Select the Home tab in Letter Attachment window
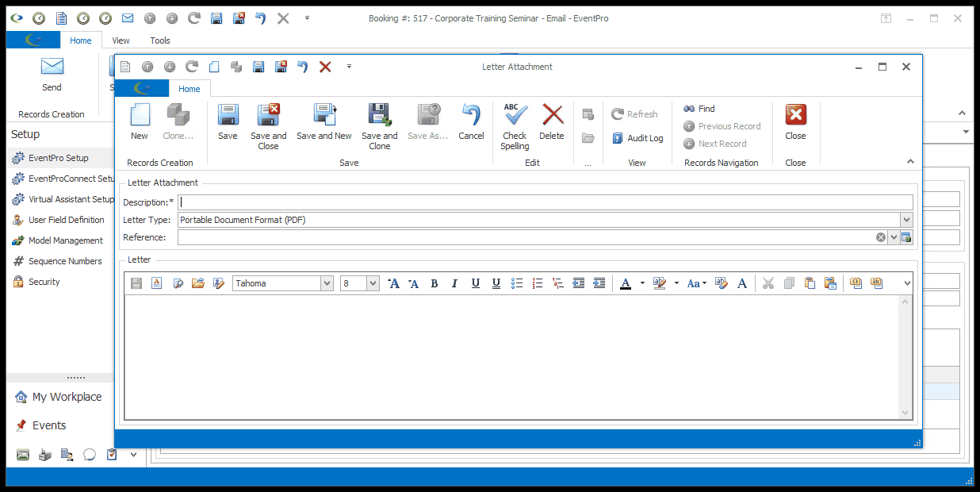 click(189, 89)
